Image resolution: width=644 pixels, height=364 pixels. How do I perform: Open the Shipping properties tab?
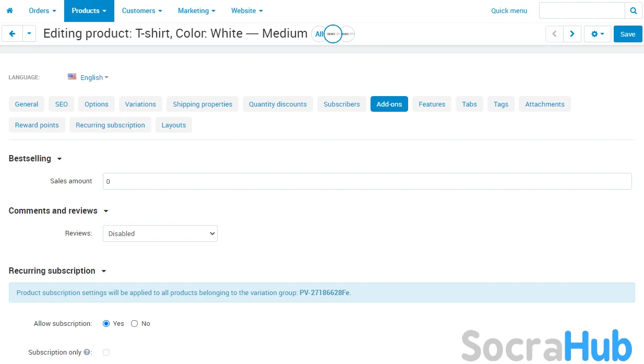[x=202, y=104]
